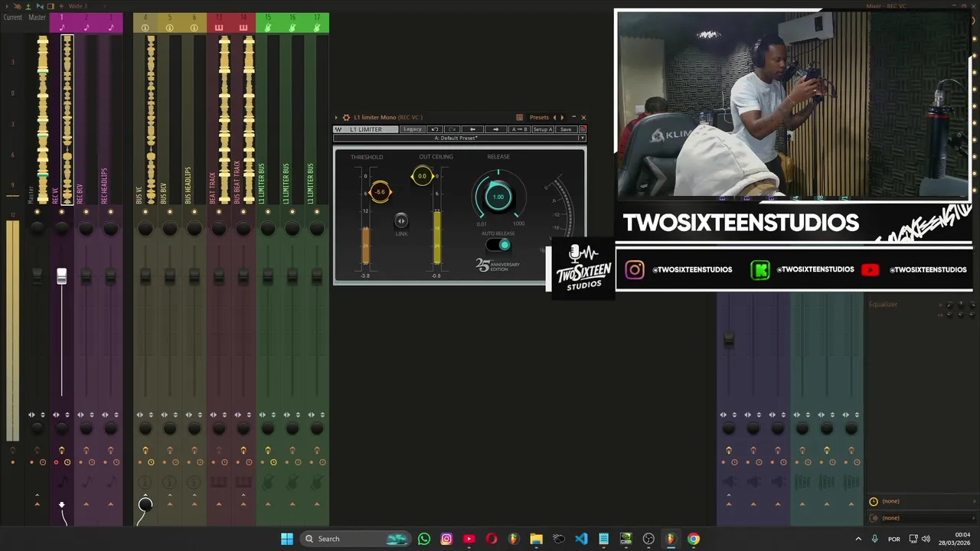Open latency clock on BUS VC track
980x551 pixels.
click(151, 462)
